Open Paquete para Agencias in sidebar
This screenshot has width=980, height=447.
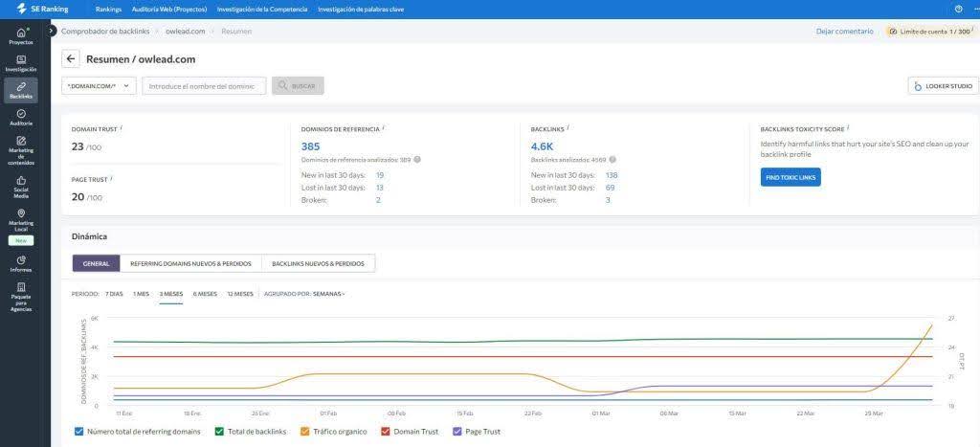click(x=21, y=297)
